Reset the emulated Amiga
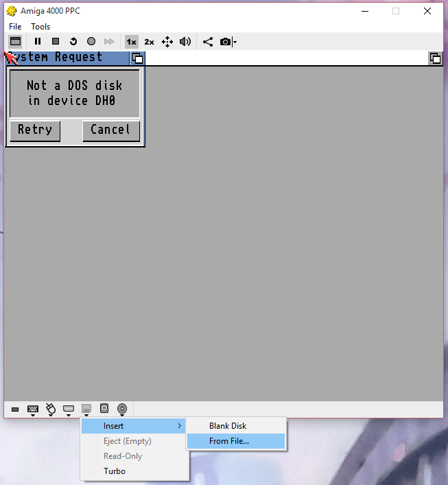This screenshot has height=485, width=448. [73, 41]
